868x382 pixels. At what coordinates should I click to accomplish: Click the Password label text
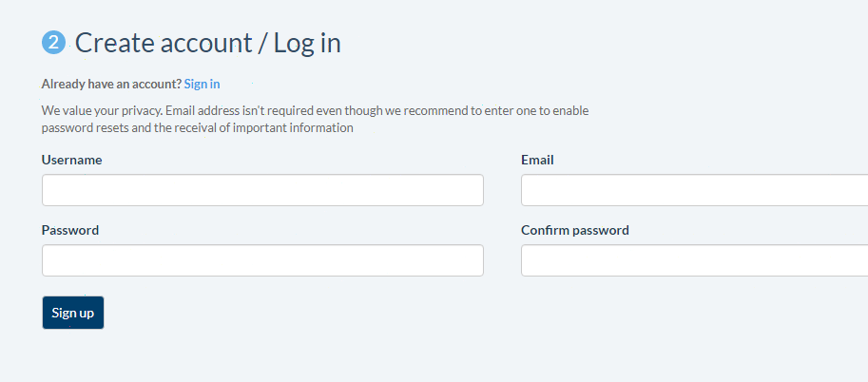pos(70,230)
